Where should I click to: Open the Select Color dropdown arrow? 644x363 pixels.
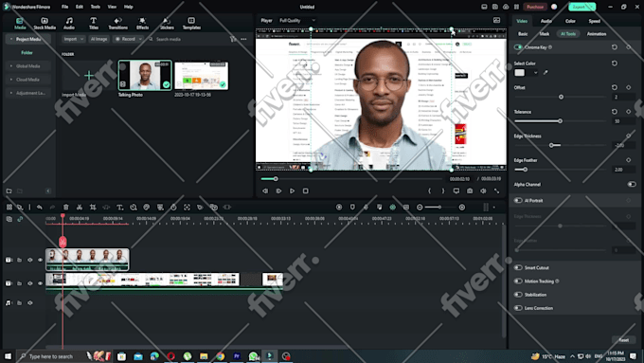(x=535, y=73)
